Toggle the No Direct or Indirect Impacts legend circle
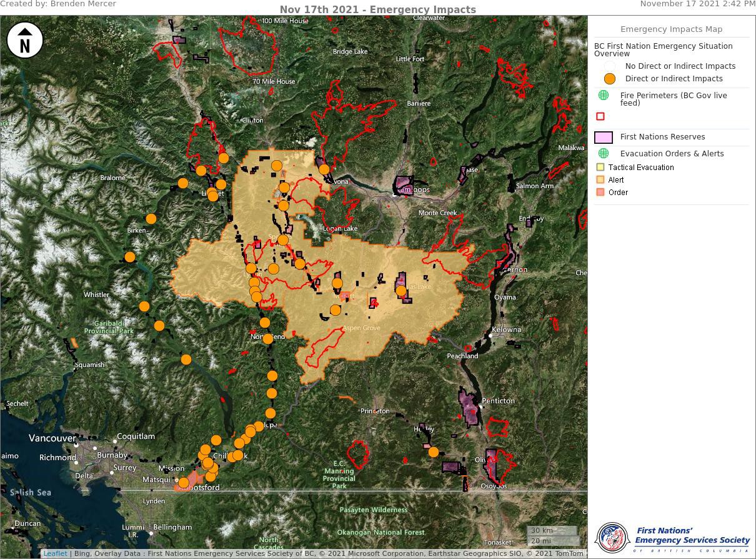Screen dimensions: 756x559 pyautogui.click(x=609, y=66)
